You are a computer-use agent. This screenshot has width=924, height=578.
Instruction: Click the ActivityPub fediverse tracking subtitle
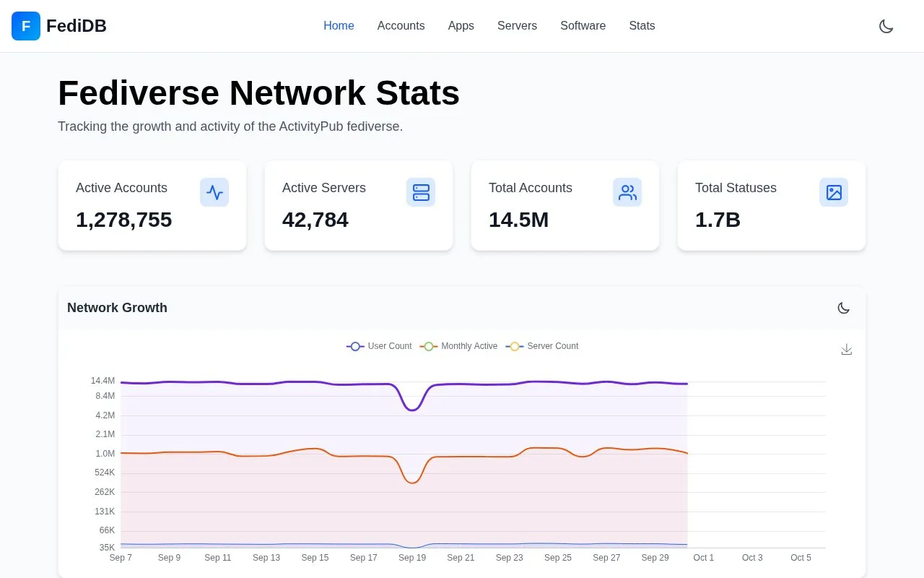click(230, 126)
